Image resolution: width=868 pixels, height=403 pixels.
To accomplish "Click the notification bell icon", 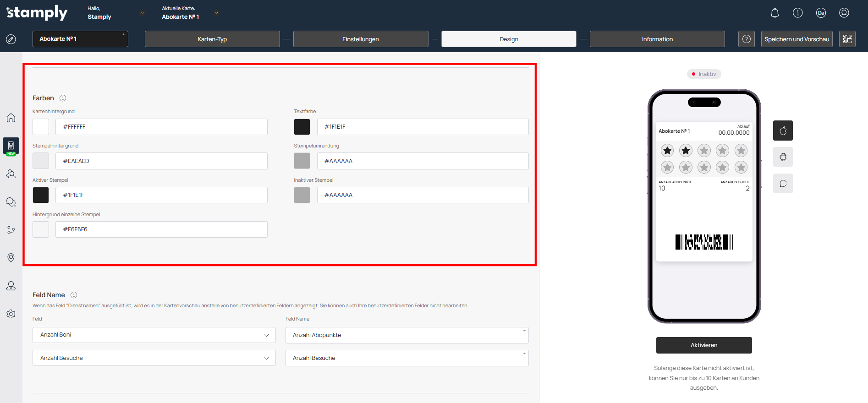I will [x=775, y=13].
